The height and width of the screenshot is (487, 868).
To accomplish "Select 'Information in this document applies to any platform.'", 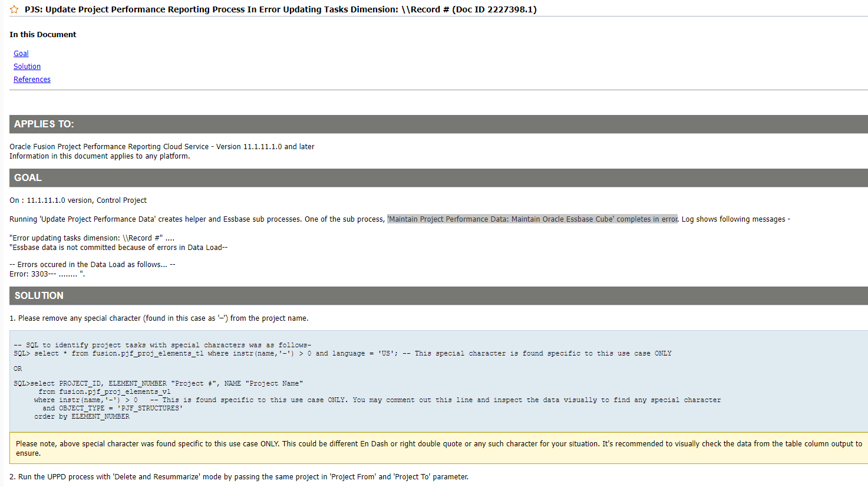I will (100, 156).
